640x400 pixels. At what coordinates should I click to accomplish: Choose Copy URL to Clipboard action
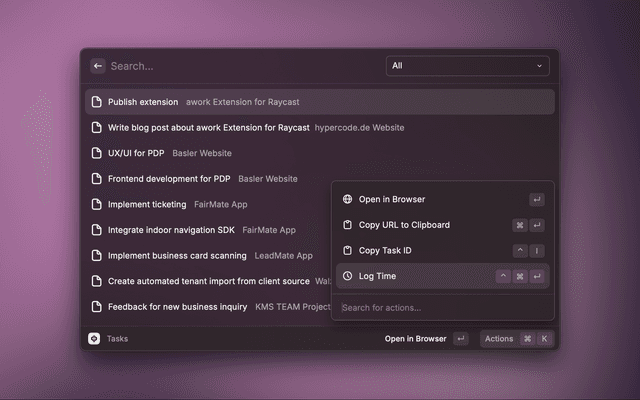404,225
